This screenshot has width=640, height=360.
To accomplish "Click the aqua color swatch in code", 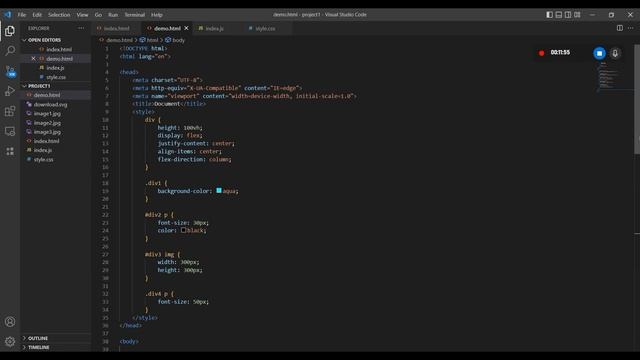I will click(219, 191).
